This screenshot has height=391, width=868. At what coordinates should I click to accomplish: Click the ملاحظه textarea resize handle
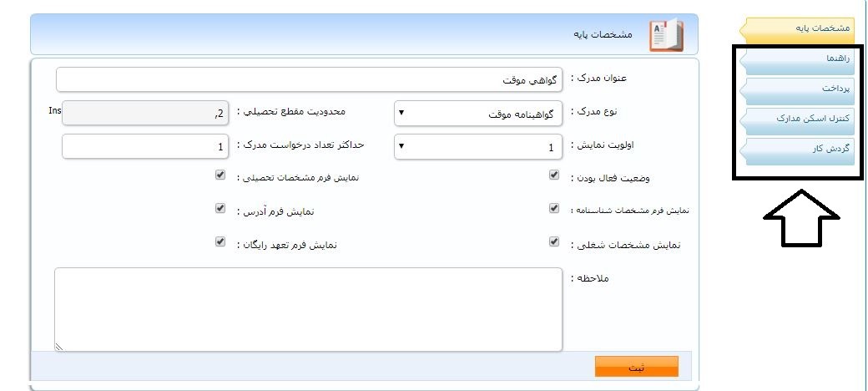[x=59, y=346]
